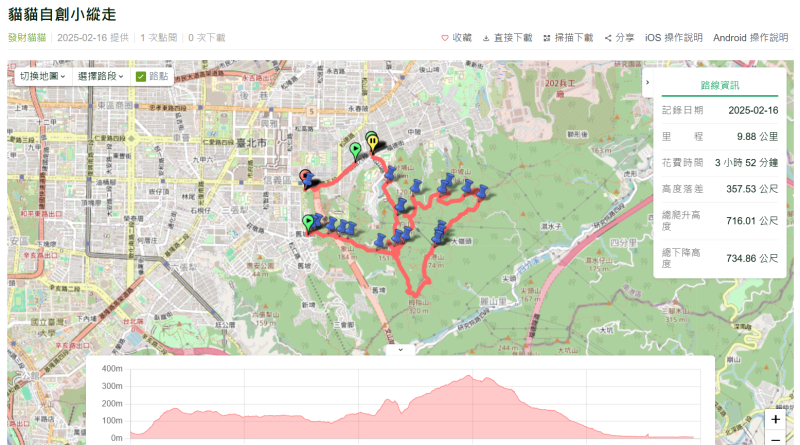Click the blue pin directly below the yellow pause marker
The image size is (800, 445).
(x=390, y=172)
